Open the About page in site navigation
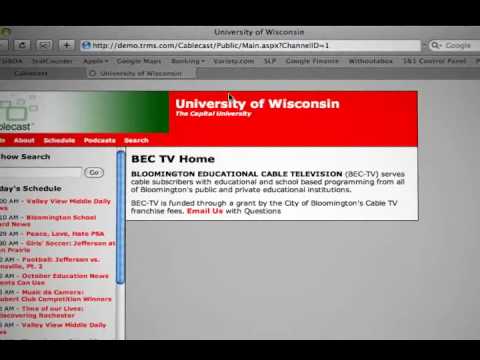The height and width of the screenshot is (360, 480). pyautogui.click(x=24, y=140)
